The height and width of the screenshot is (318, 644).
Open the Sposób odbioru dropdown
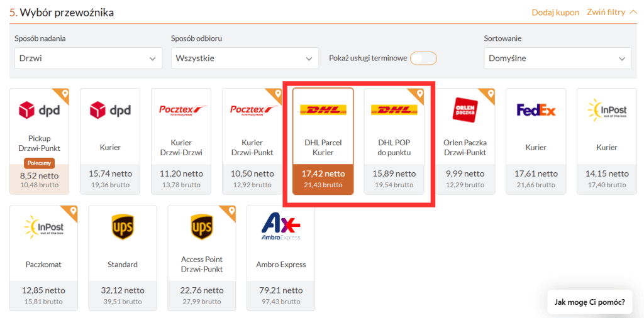click(245, 58)
